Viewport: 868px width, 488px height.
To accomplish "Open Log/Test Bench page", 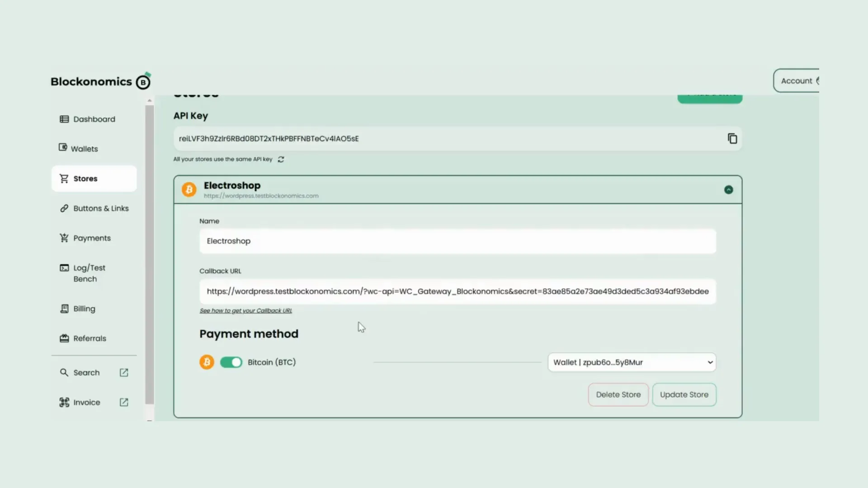I will (x=94, y=273).
